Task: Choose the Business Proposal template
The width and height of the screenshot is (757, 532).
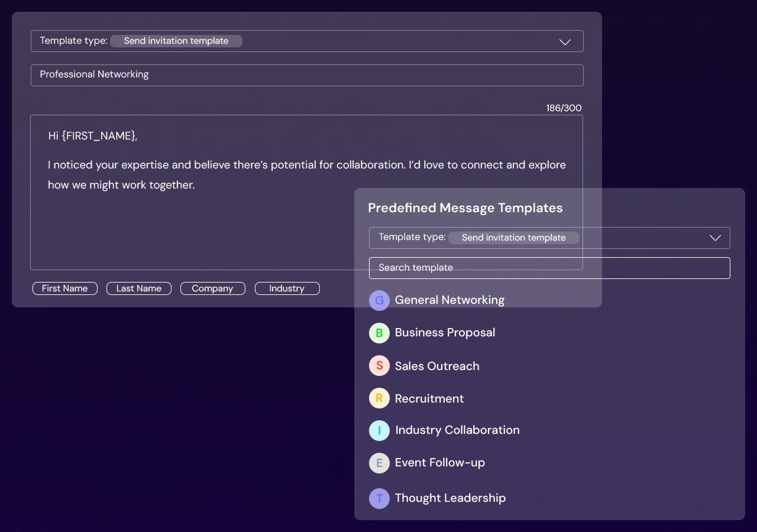Action: tap(445, 333)
